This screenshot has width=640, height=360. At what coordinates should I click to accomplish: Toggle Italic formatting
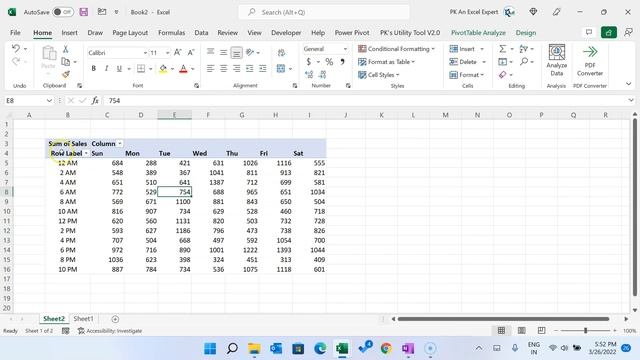click(106, 69)
